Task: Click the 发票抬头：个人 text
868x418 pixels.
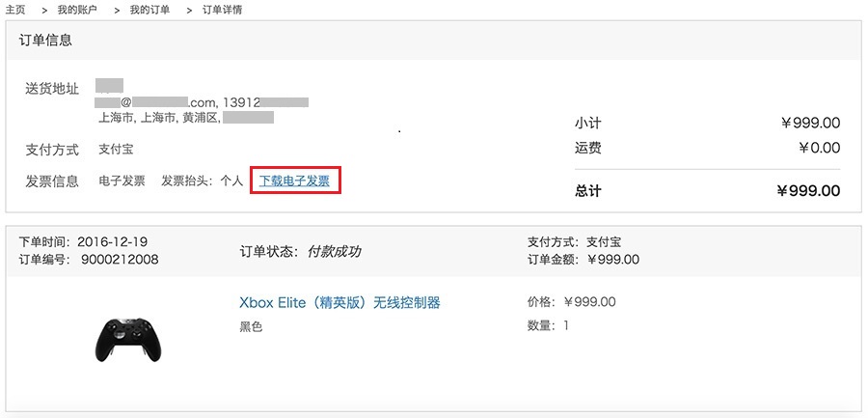Action: click(202, 181)
